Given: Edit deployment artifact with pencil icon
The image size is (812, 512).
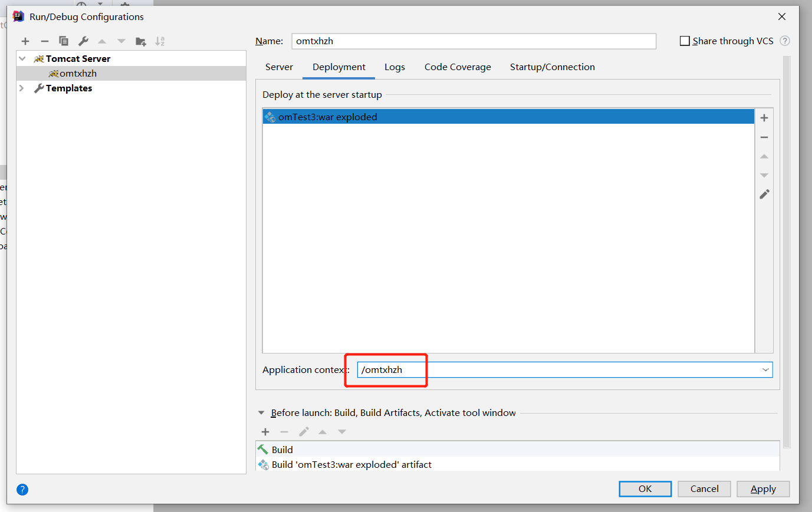Looking at the screenshot, I should tap(764, 194).
